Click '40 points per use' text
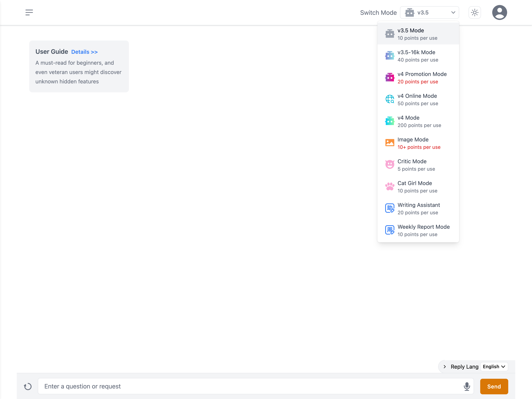This screenshot has width=532, height=399. tap(417, 60)
